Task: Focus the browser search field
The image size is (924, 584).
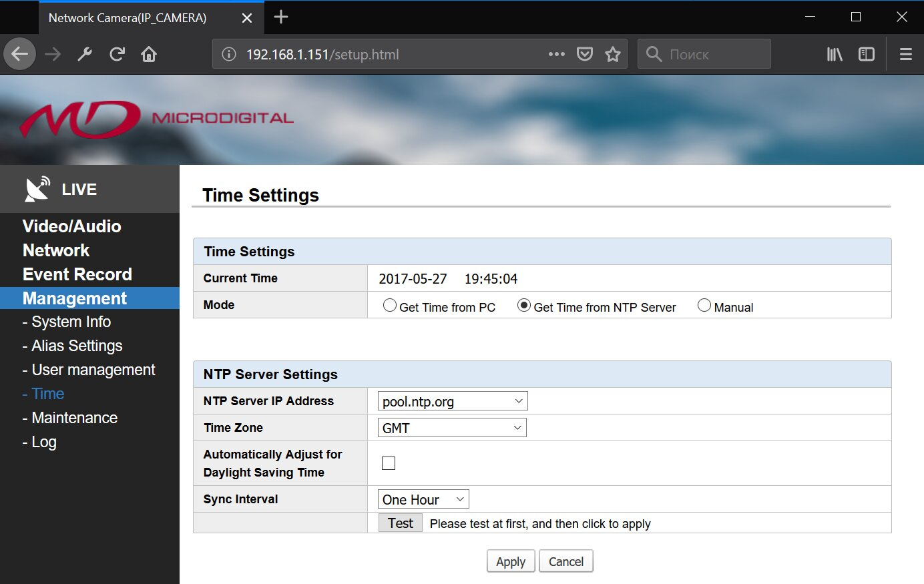Action: (704, 54)
